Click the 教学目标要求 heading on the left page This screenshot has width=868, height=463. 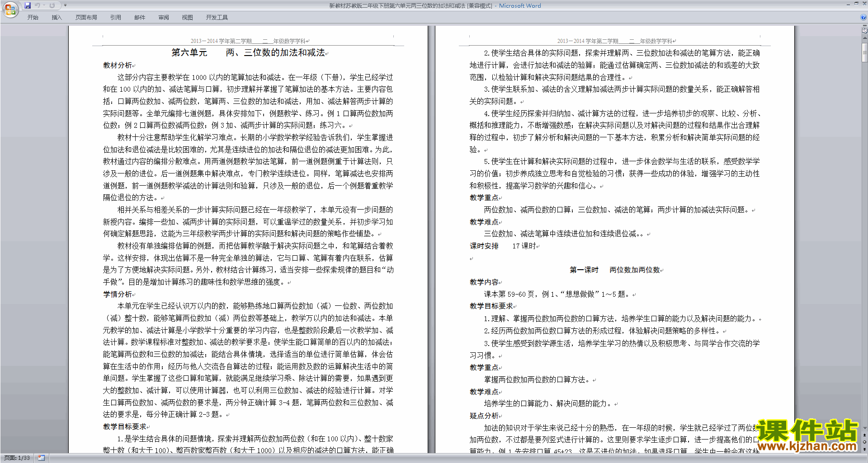click(125, 426)
